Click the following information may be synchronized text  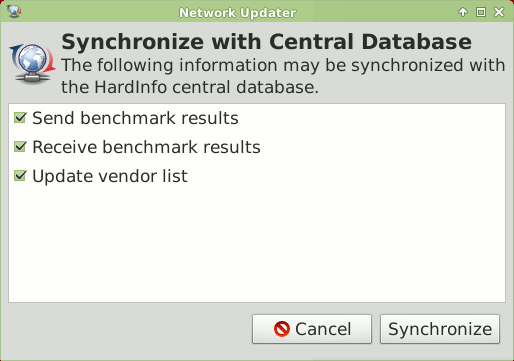coord(283,65)
